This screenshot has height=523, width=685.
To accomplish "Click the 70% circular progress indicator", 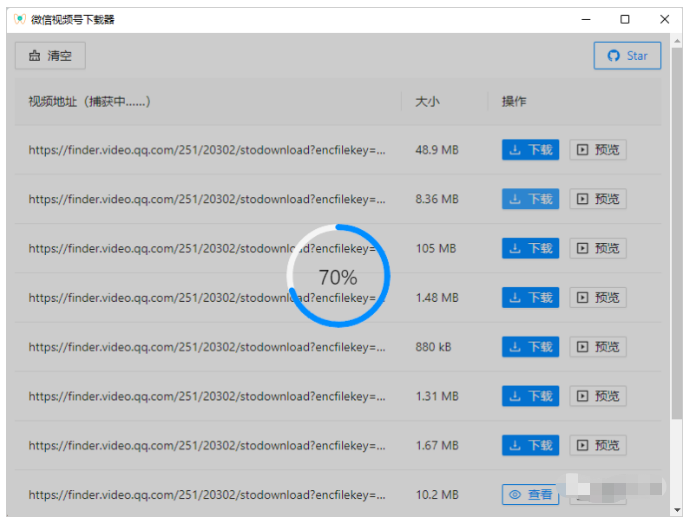I will coord(338,276).
